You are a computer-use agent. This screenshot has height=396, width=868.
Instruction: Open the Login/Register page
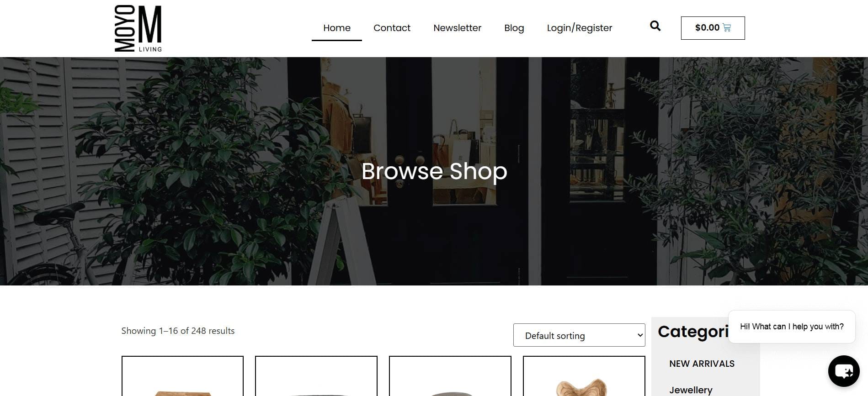(580, 28)
